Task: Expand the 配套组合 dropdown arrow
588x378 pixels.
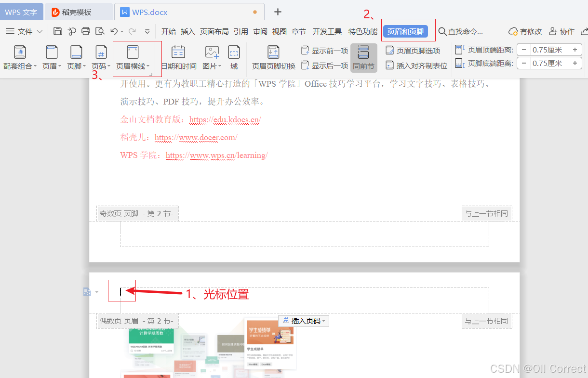Action: pos(36,66)
